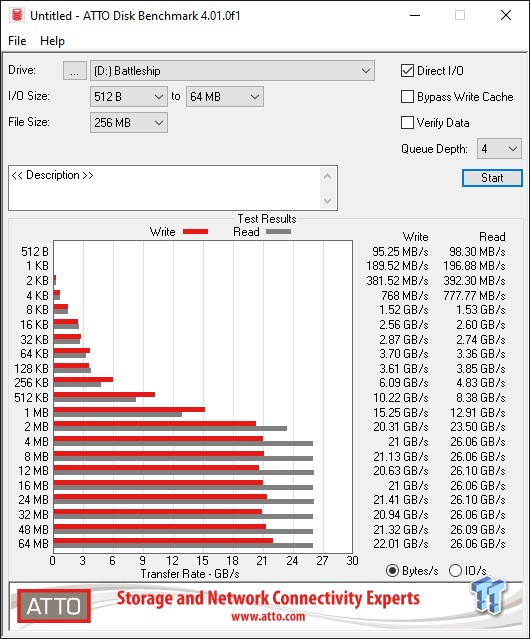Image resolution: width=530 pixels, height=639 pixels.
Task: Click Storage and Network Connectivity Experts banner text
Action: click(268, 598)
